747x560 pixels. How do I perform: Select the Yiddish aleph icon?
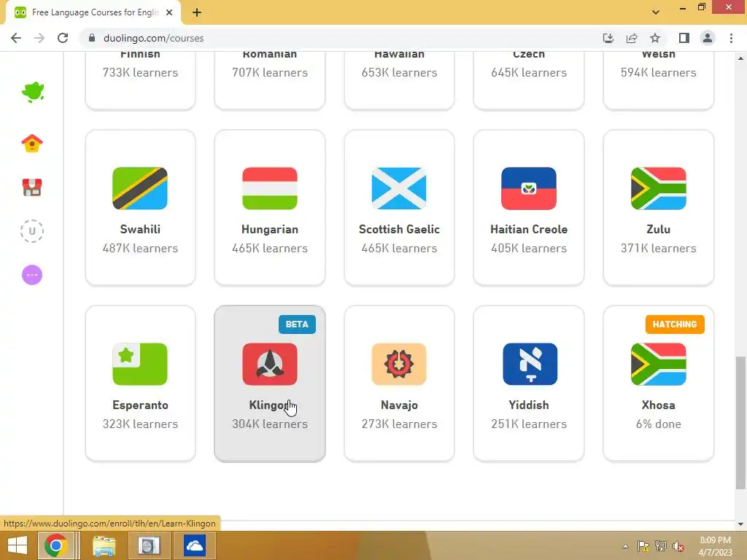coord(530,364)
